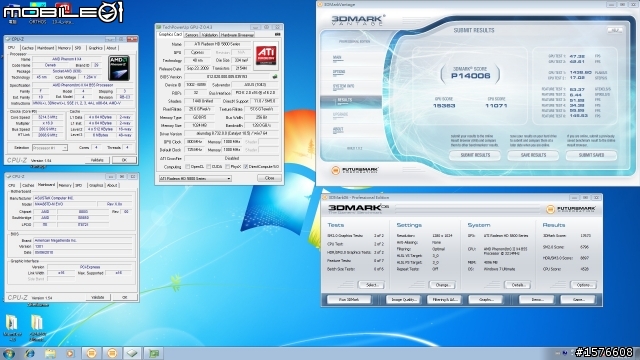Select System Info in the 3DMark Vantage sidebar
The image size is (640, 360).
(344, 87)
